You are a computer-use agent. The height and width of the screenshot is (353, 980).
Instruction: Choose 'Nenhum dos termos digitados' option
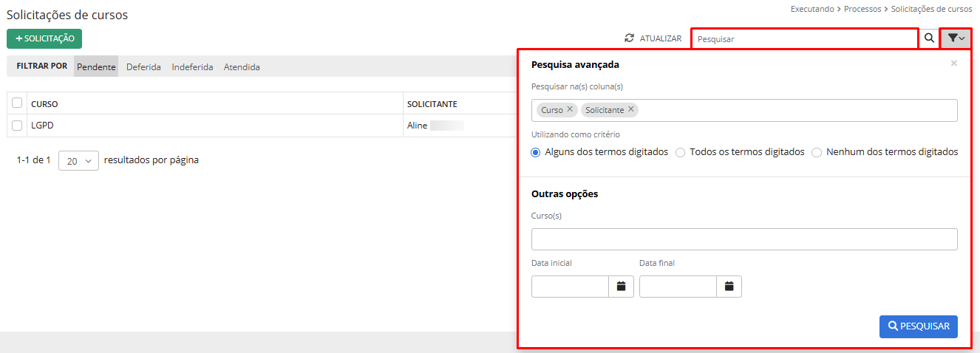[817, 152]
